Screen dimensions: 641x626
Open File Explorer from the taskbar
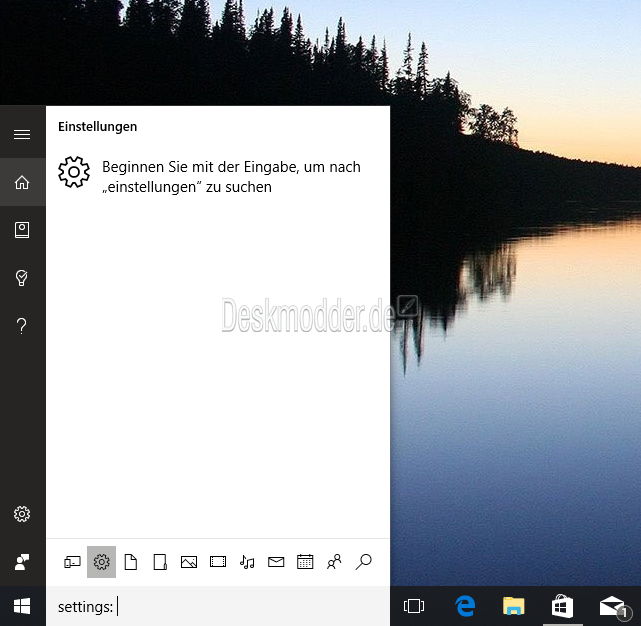tap(513, 606)
